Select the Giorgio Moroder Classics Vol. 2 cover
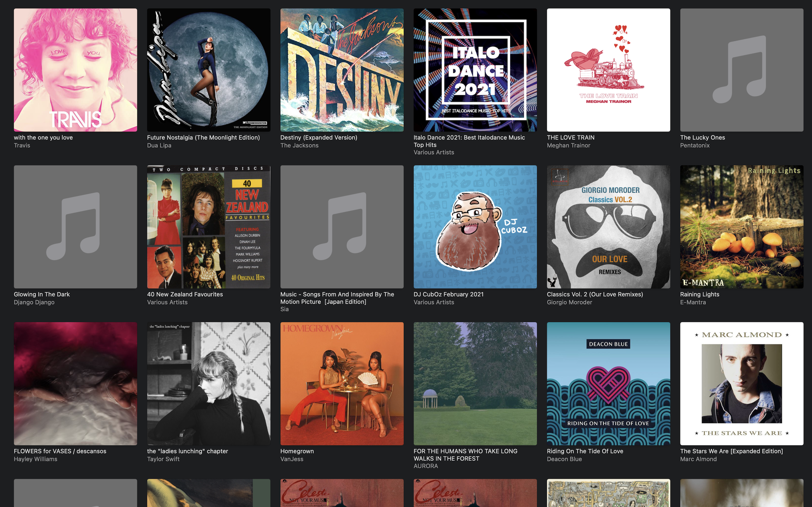The width and height of the screenshot is (812, 507). tap(608, 227)
